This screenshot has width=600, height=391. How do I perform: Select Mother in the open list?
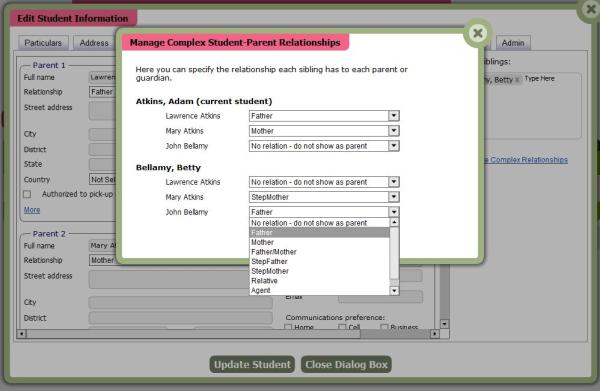point(319,242)
